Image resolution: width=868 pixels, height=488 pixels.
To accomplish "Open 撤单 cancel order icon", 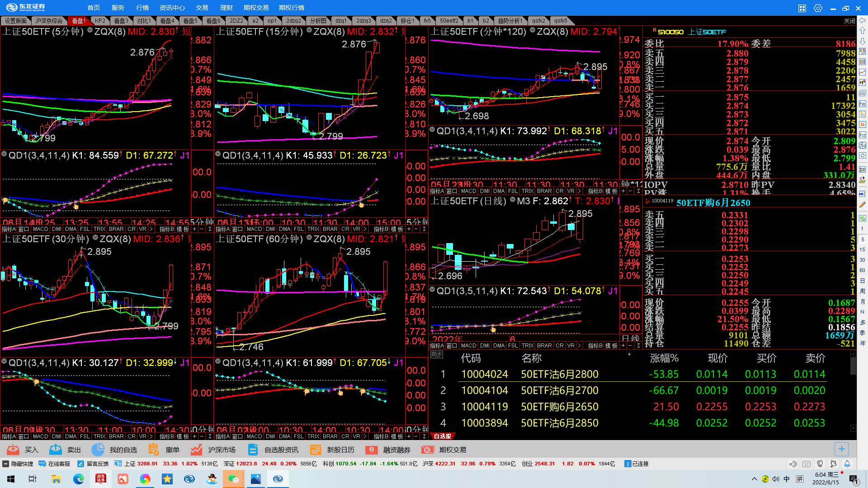I will tap(154, 450).
